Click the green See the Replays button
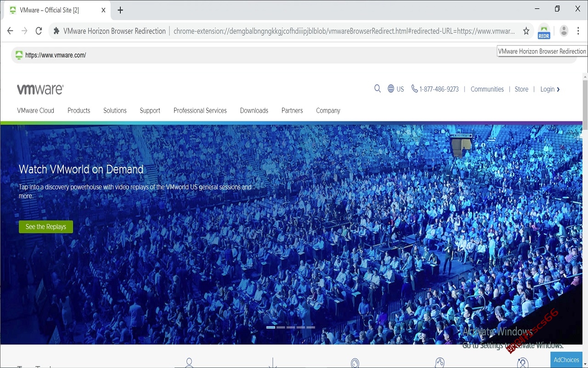Screen dimensions: 588x368 [46, 227]
